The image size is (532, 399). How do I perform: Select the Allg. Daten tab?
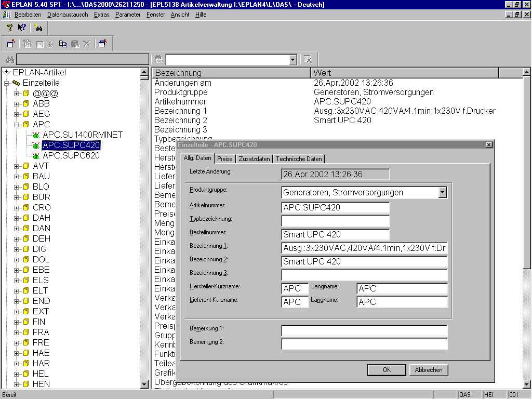[197, 158]
